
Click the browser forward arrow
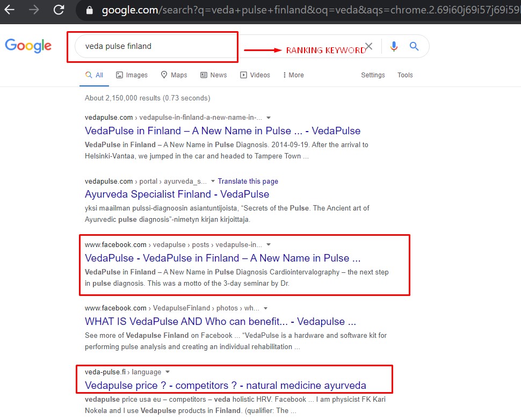(x=34, y=10)
